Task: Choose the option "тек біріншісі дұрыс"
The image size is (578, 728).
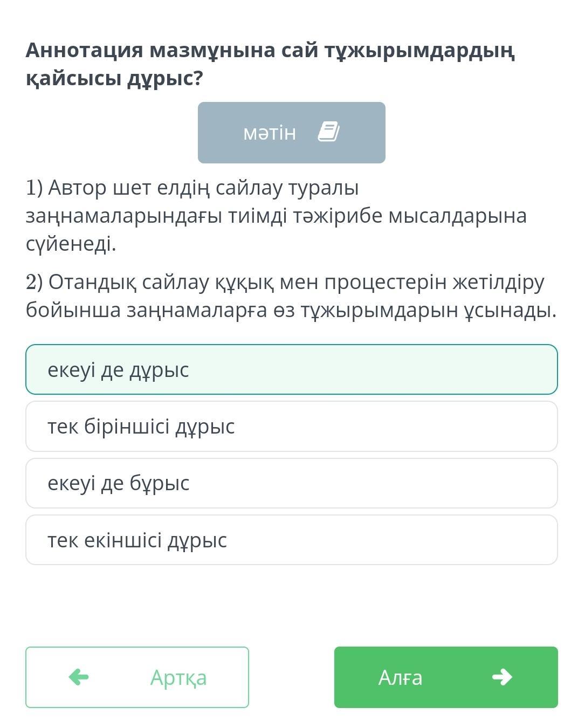Action: (291, 427)
